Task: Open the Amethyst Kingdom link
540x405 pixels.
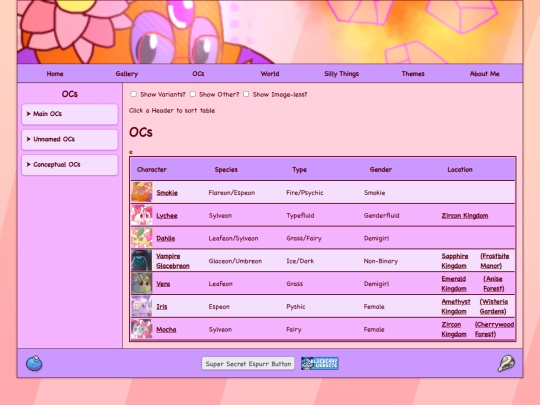Action: click(x=456, y=306)
